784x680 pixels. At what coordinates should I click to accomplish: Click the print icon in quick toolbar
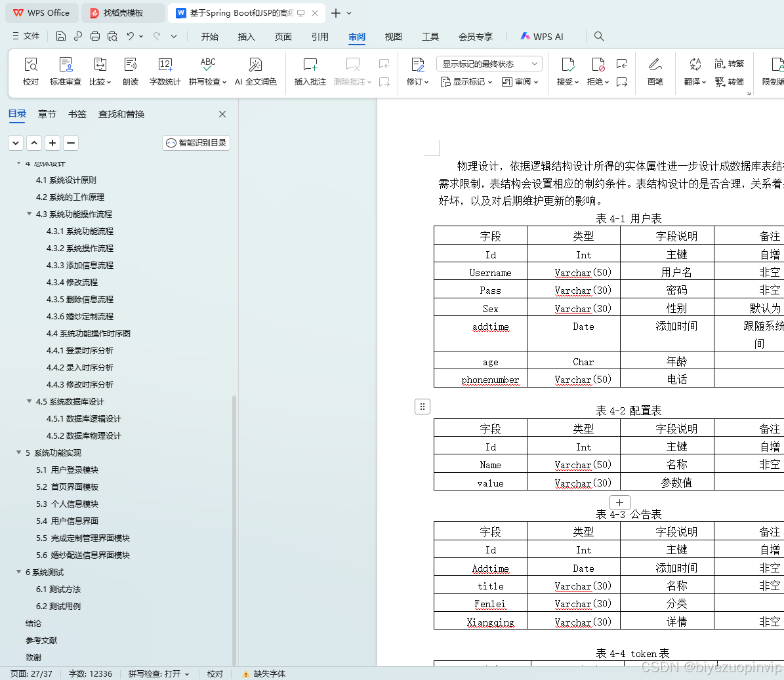click(95, 36)
